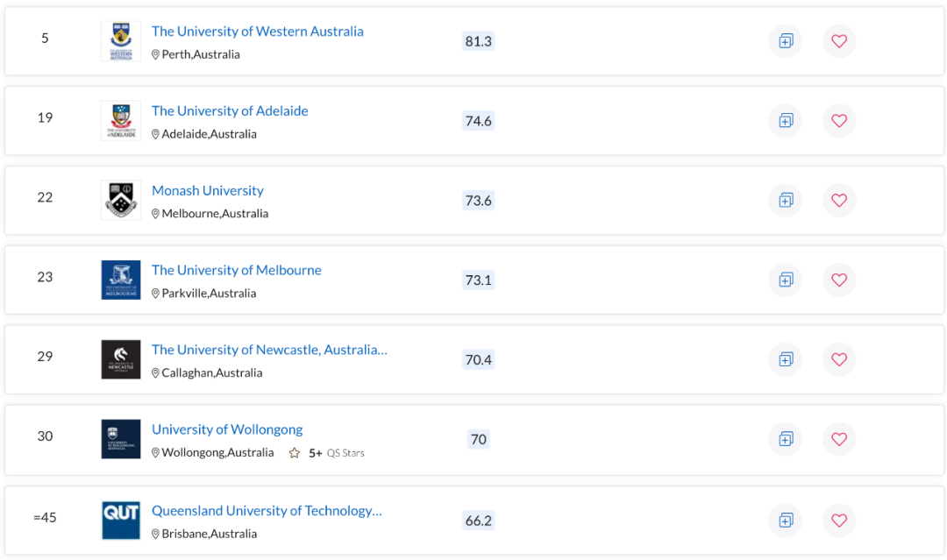Open The University of Melbourne link
Viewport: 947px width, 560px height.
(x=236, y=269)
